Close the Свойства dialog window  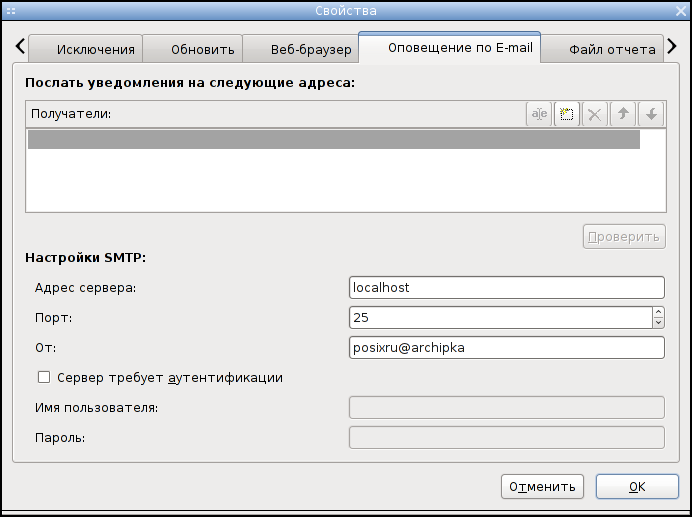tap(681, 11)
